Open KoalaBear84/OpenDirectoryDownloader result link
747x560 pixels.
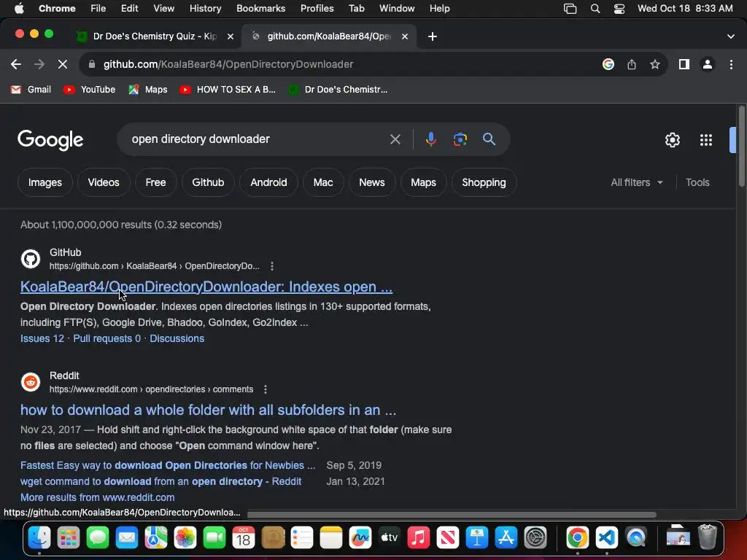[x=206, y=287]
